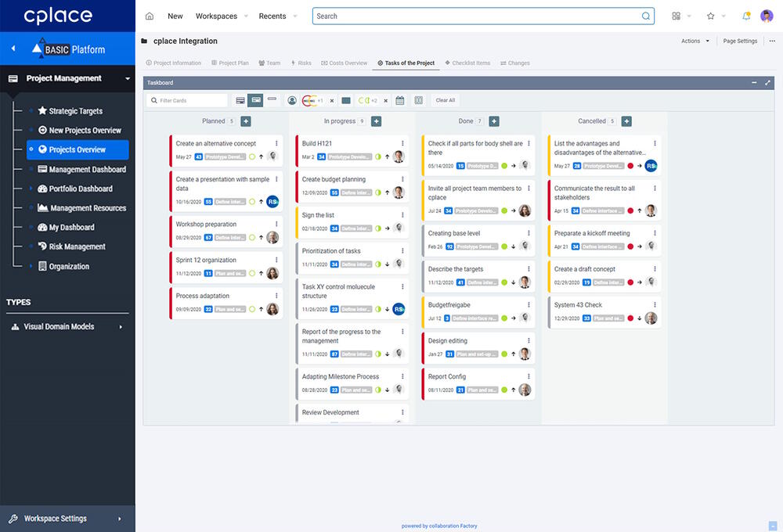
Task: Open three-dot menu on Build H121 card
Action: pos(402,143)
